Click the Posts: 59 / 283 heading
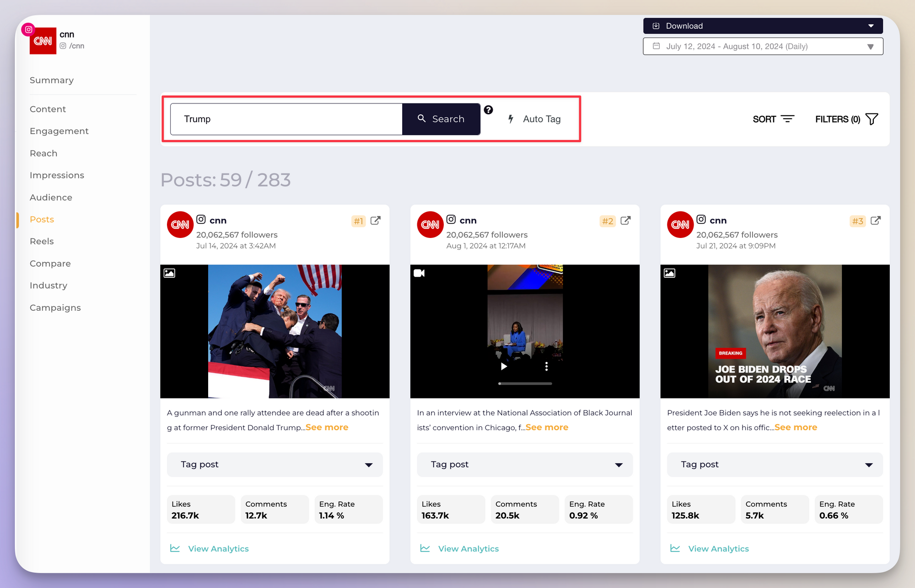Viewport: 915px width, 588px height. tap(226, 180)
